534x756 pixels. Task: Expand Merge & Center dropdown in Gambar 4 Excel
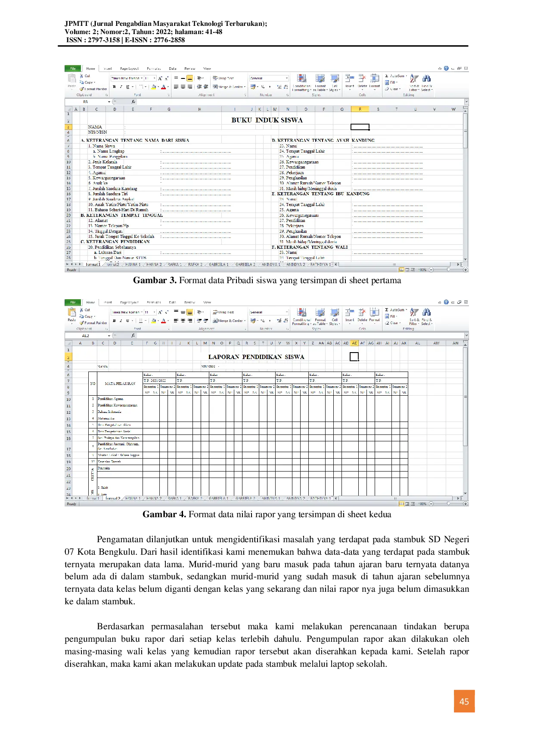pos(245,321)
